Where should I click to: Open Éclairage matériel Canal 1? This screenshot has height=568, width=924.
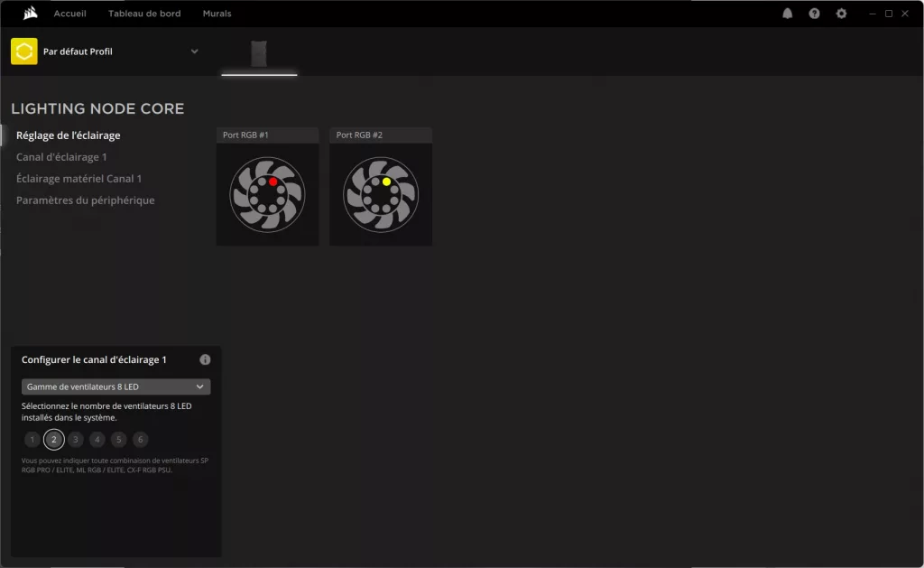coord(79,179)
